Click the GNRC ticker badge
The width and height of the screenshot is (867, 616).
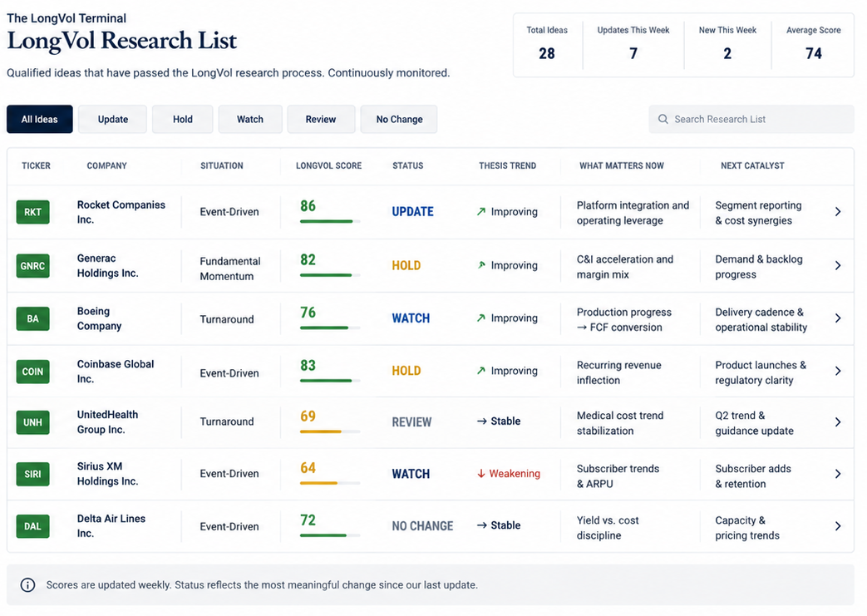[x=32, y=266]
